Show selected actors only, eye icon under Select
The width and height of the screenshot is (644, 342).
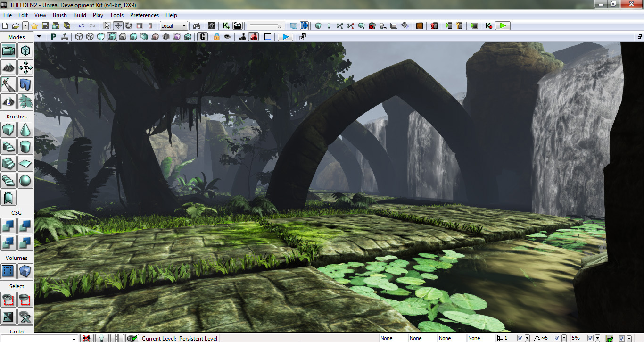coord(8,299)
